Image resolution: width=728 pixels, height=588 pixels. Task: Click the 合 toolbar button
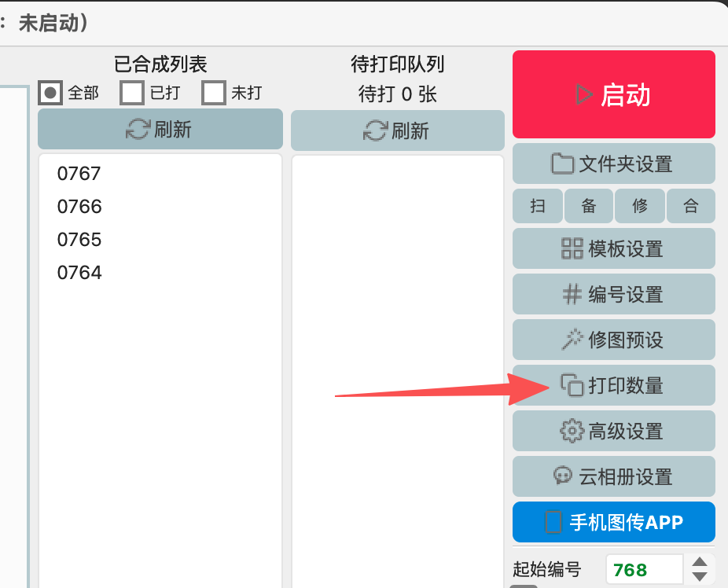click(690, 205)
